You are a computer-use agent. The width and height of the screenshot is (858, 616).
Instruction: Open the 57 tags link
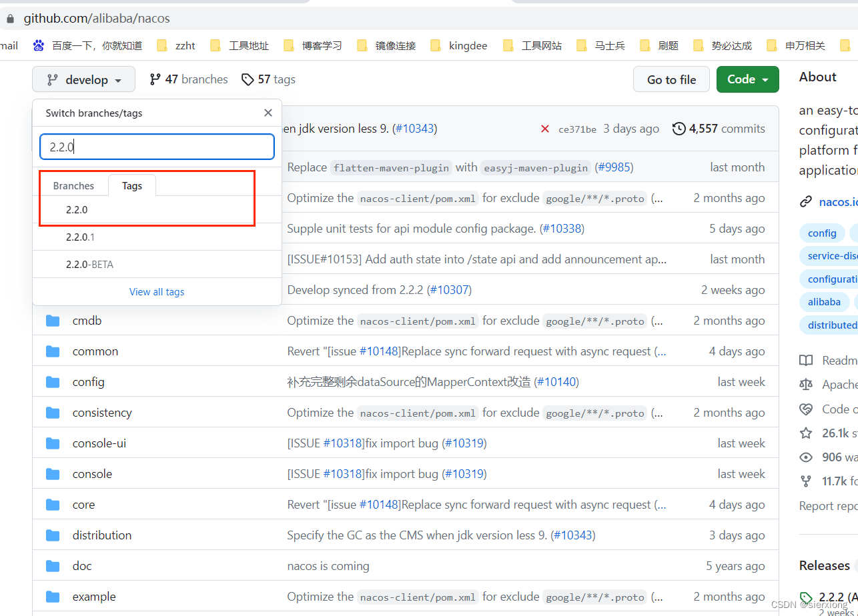268,79
